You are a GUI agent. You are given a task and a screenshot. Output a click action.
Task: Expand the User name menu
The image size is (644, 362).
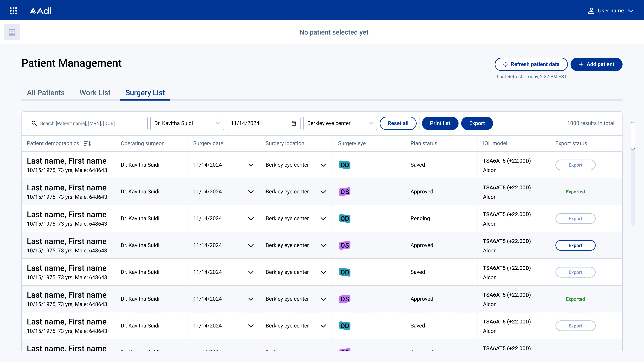pyautogui.click(x=631, y=11)
